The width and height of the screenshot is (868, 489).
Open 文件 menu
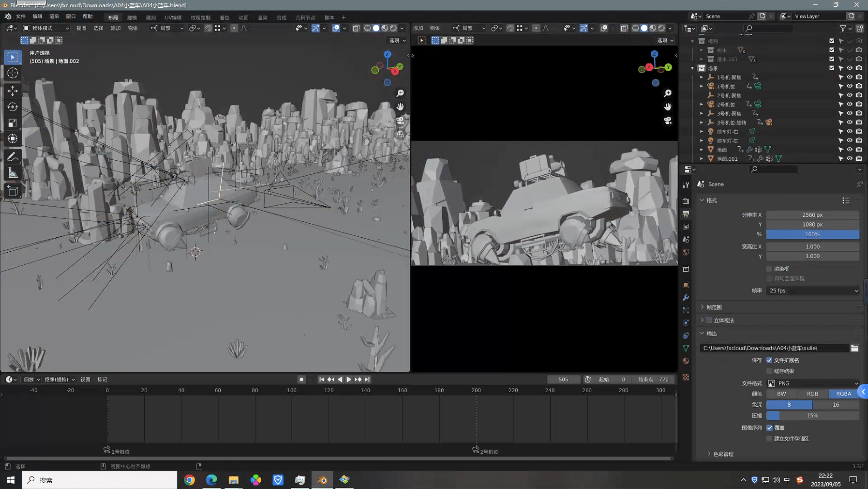click(x=21, y=17)
